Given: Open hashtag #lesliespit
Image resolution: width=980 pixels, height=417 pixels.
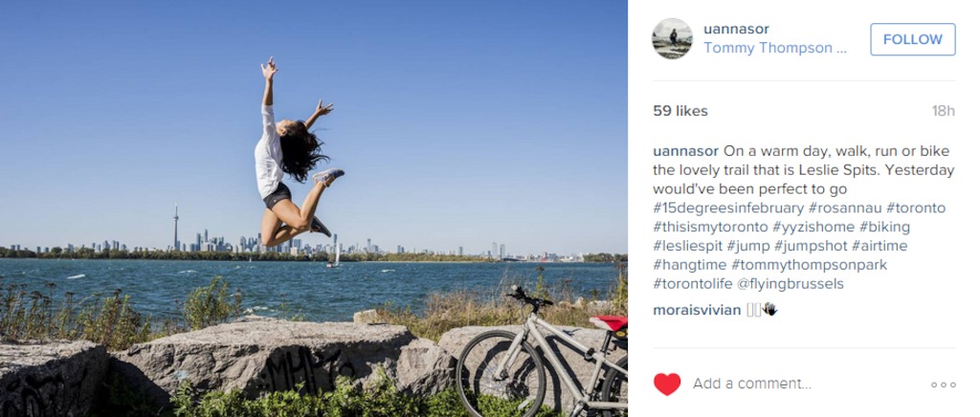Looking at the screenshot, I should point(687,246).
